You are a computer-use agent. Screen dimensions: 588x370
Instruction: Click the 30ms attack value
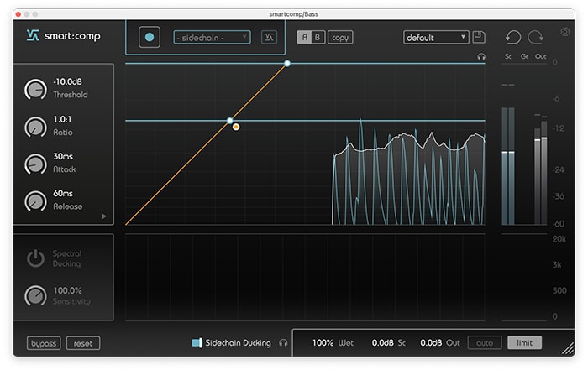(x=63, y=156)
